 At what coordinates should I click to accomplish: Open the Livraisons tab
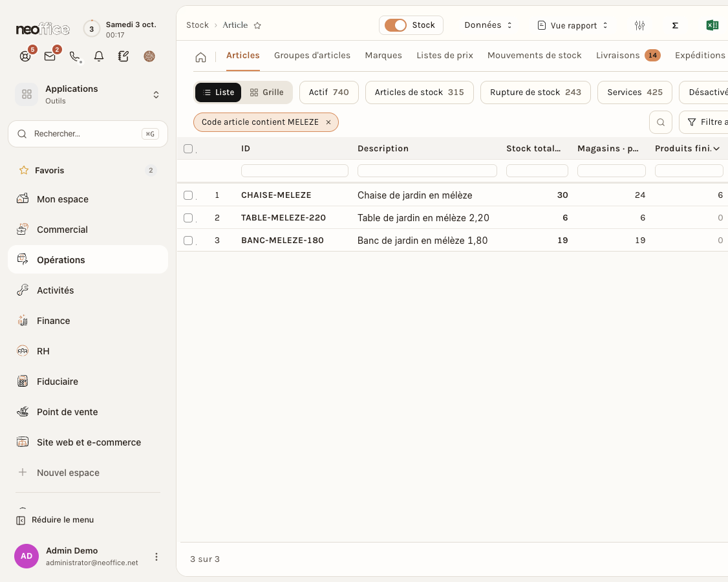(628, 55)
